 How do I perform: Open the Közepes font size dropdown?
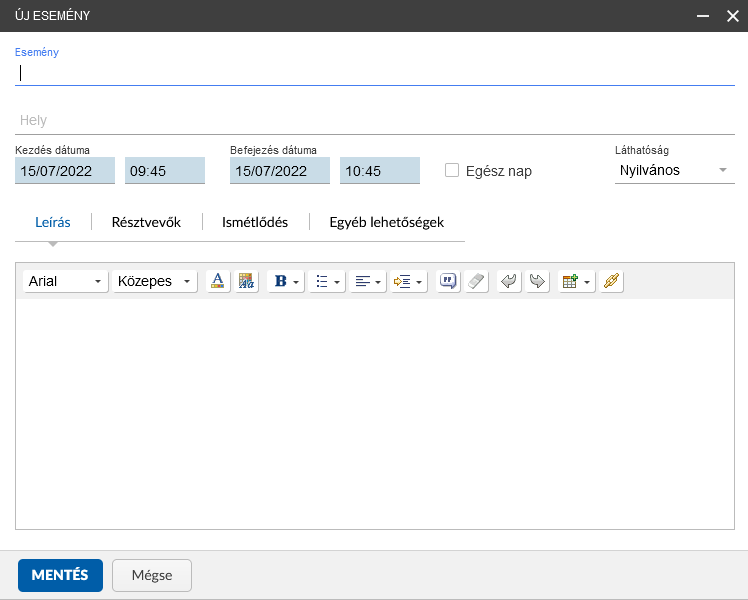tap(155, 281)
